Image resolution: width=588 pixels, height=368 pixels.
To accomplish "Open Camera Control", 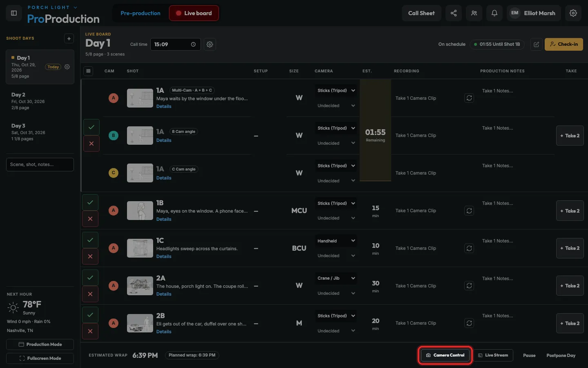I will tap(445, 355).
